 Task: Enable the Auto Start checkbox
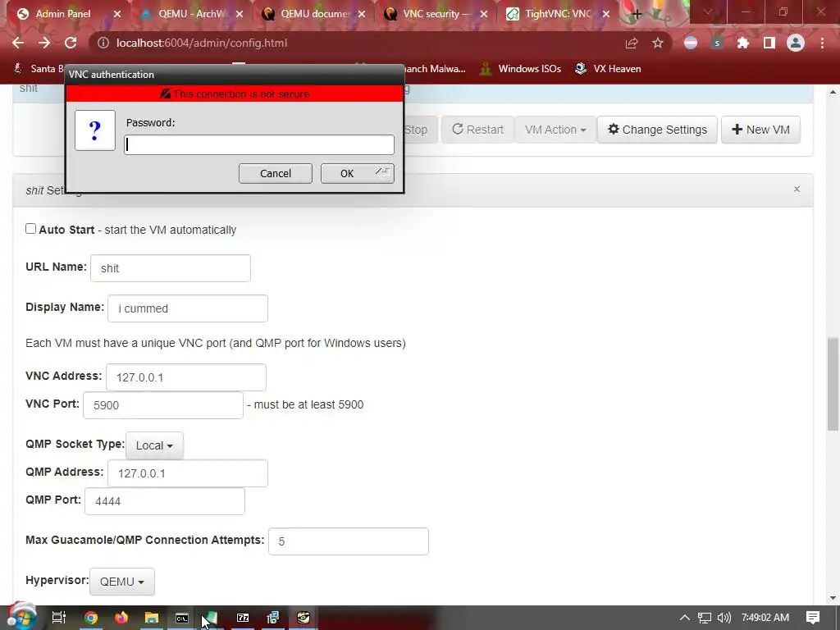(x=31, y=229)
